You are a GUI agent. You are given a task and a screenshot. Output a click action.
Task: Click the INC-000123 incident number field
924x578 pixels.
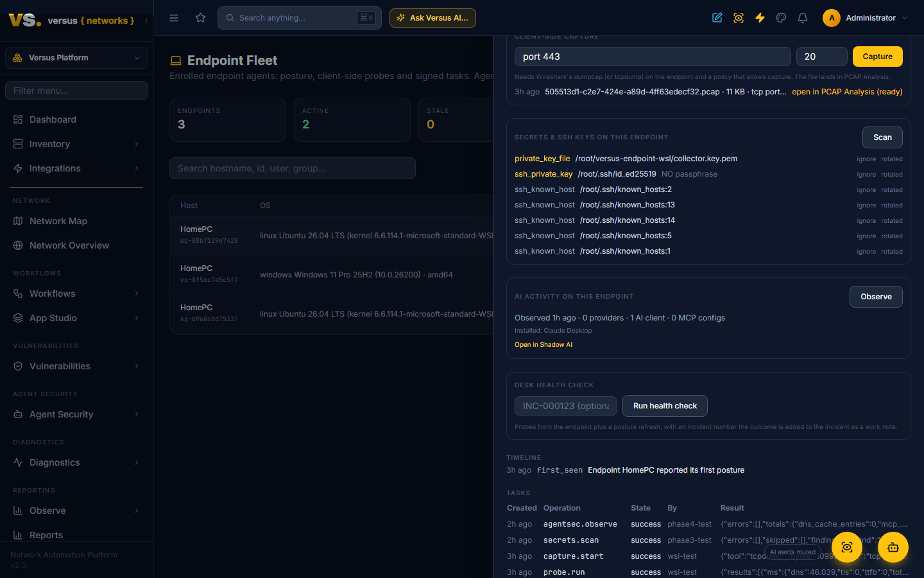coord(566,406)
